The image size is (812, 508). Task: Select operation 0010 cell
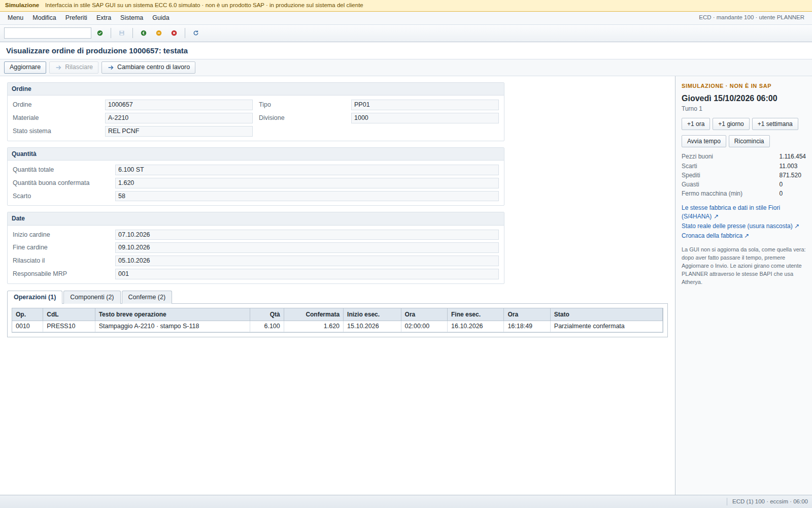27,326
